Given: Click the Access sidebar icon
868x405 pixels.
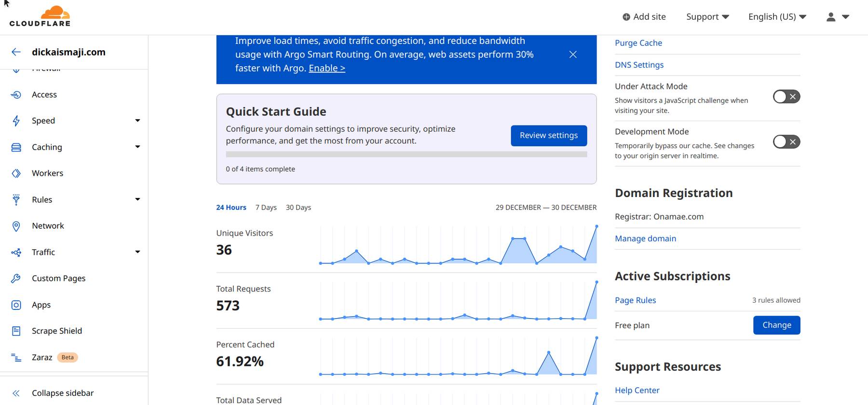Looking at the screenshot, I should pos(16,95).
